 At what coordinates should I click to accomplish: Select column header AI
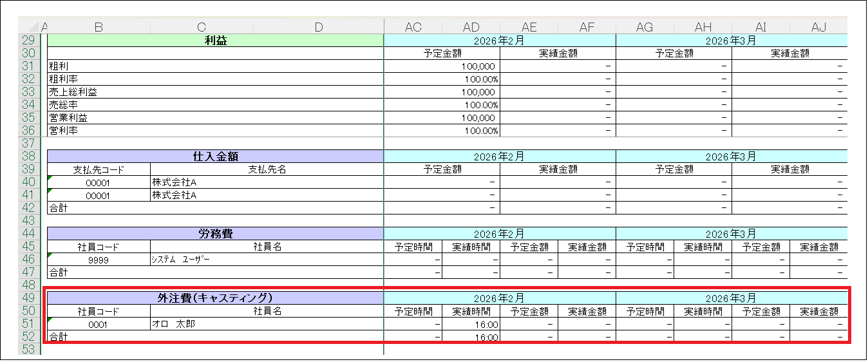tap(760, 26)
